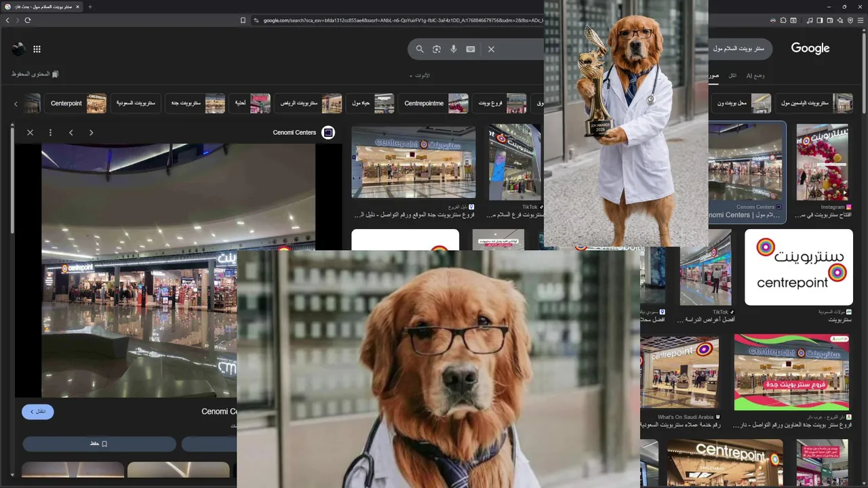Screen dimensions: 868x488
Task: Open the browser wallet icon
Action: coord(830,20)
